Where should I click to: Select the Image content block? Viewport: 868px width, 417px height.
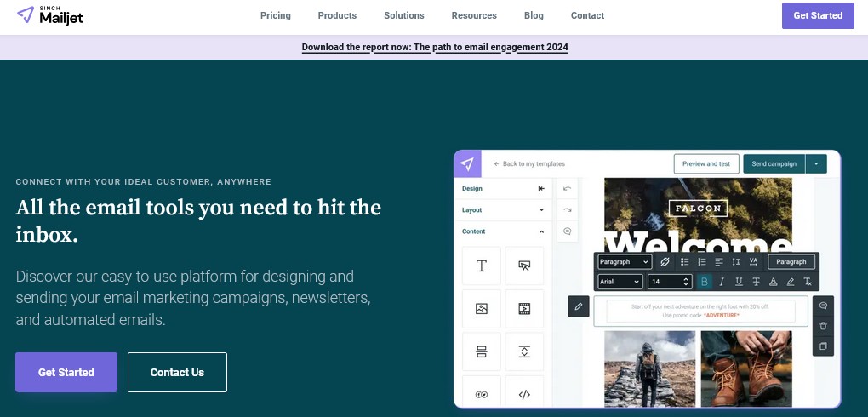[x=482, y=309]
